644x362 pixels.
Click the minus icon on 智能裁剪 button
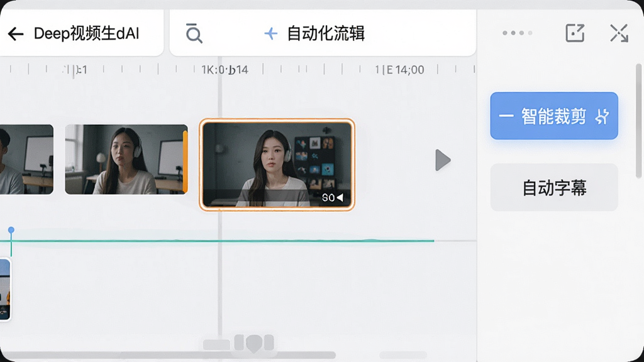point(506,116)
